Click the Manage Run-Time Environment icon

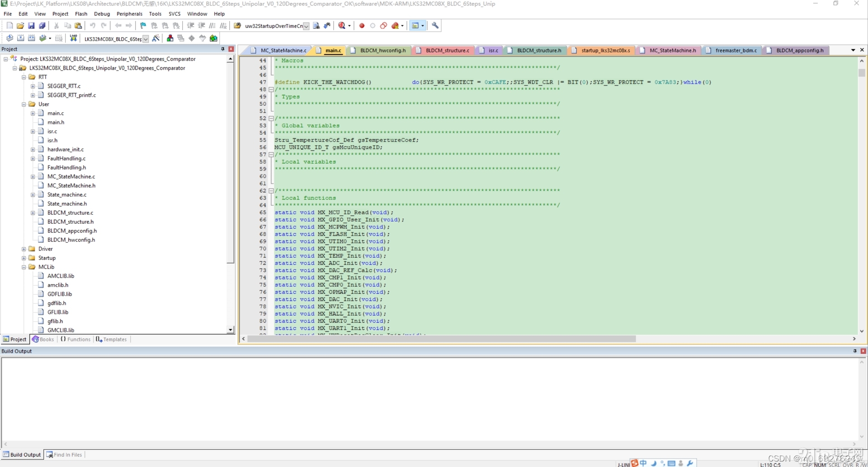[x=192, y=38]
